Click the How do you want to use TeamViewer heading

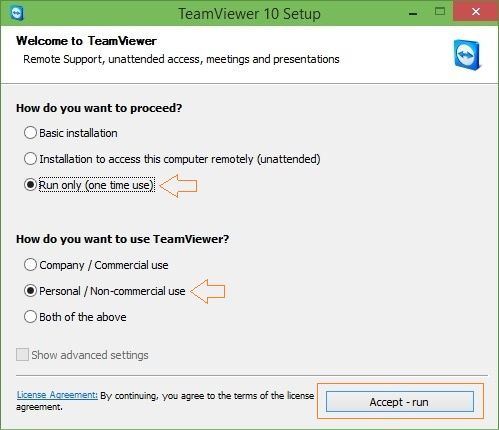[x=123, y=239]
